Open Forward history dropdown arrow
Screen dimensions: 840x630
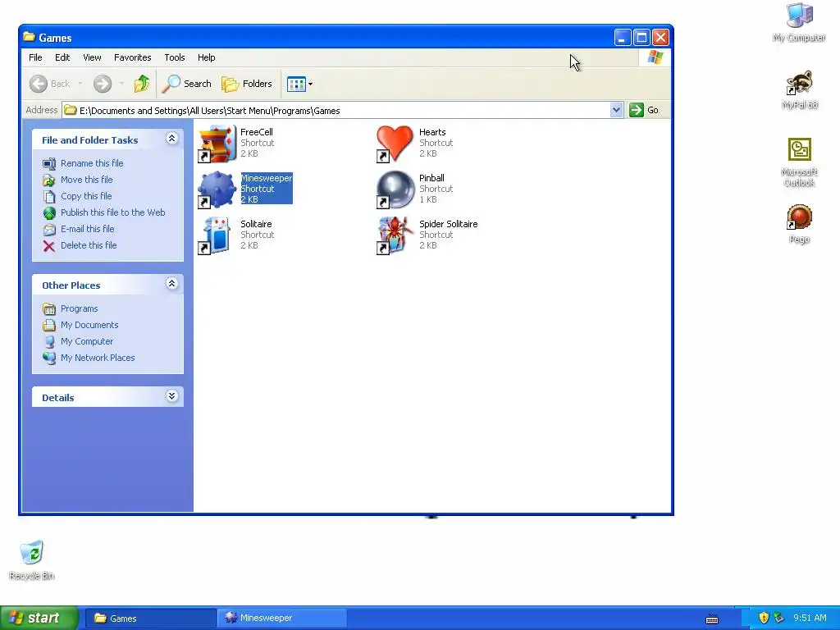coord(121,84)
